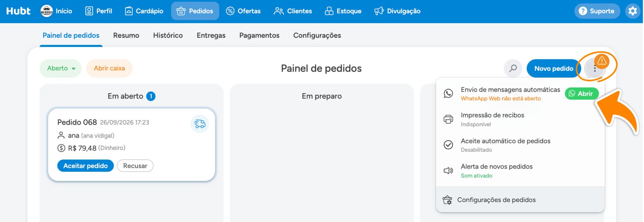The height and width of the screenshot is (222, 644).
Task: Refuse the order with Recusar
Action: 135,166
